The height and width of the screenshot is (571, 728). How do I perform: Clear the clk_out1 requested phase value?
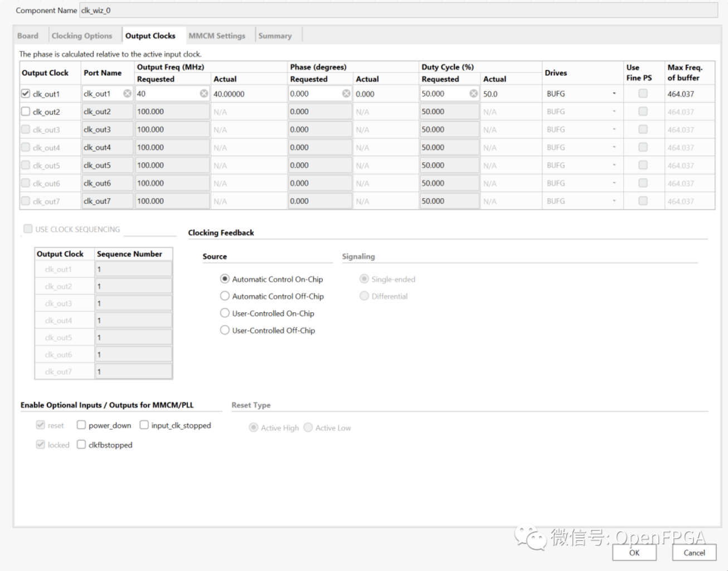coord(346,94)
